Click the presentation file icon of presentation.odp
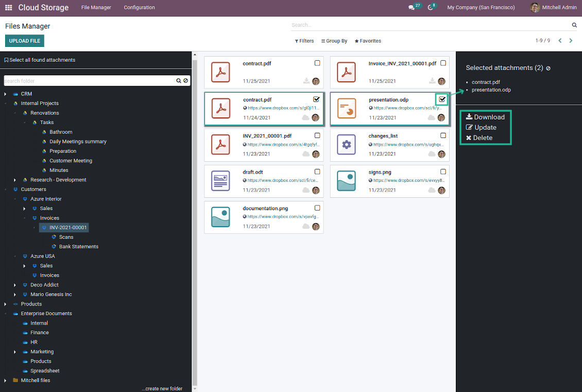Image resolution: width=582 pixels, height=392 pixels. click(347, 108)
